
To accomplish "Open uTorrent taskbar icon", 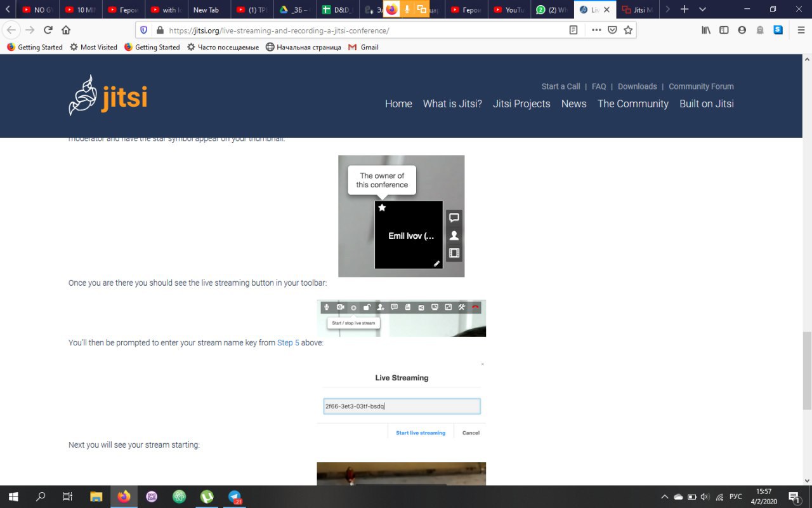I will (x=207, y=497).
